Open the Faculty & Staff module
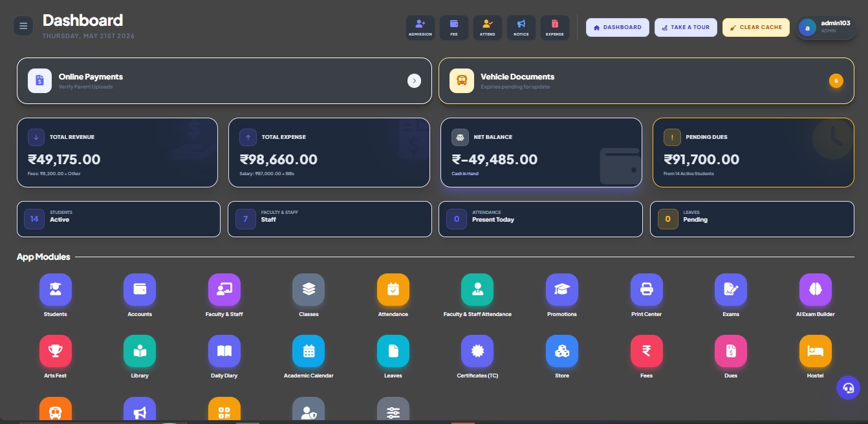The image size is (868, 424). (x=224, y=290)
